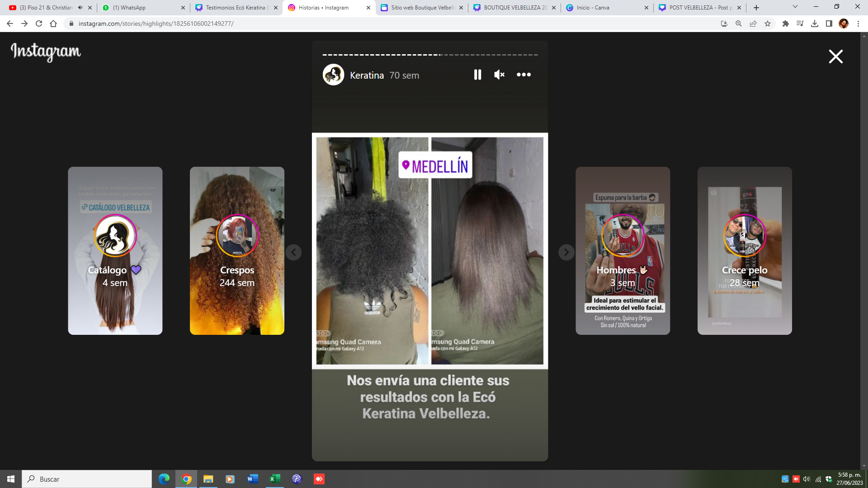The height and width of the screenshot is (488, 868).
Task: Switch to the WhatsApp browser tab
Action: pyautogui.click(x=140, y=8)
